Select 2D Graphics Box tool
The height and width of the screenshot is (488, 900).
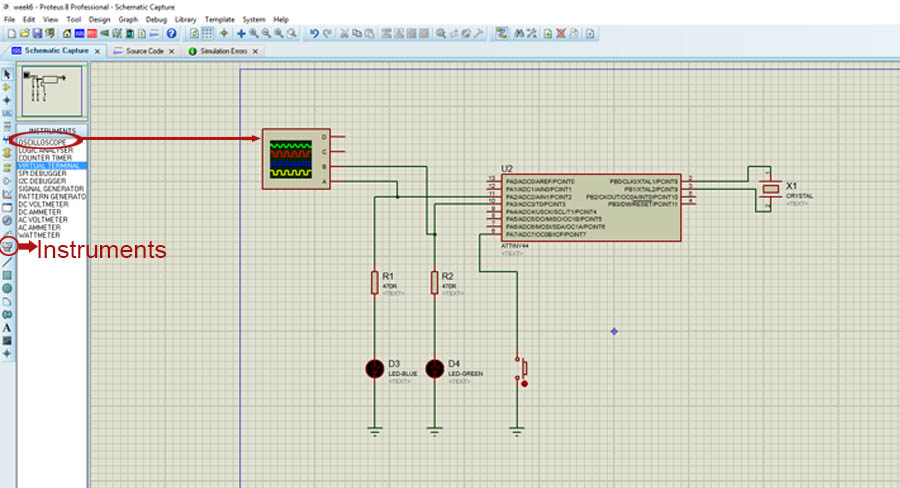pos(7,276)
